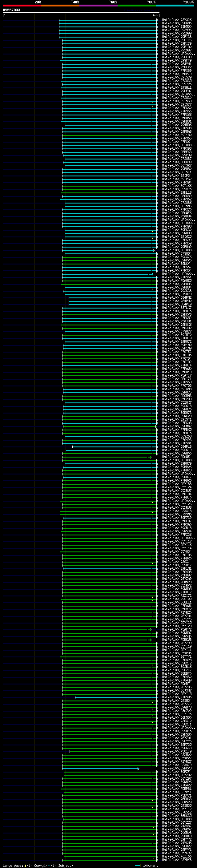The image size is (197, 868).
Task: Select the UniRef100_Q945D6 hit
Action: (x=176, y=125)
